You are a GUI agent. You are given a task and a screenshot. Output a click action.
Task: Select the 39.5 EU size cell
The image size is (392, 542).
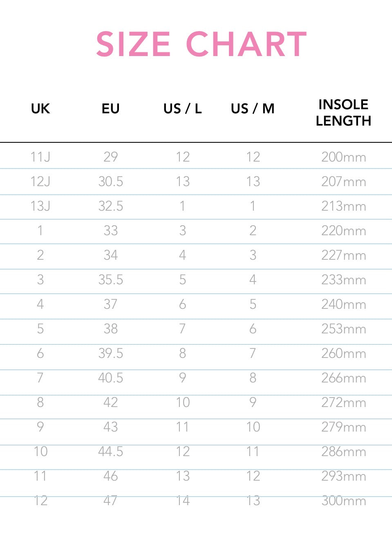click(x=110, y=353)
